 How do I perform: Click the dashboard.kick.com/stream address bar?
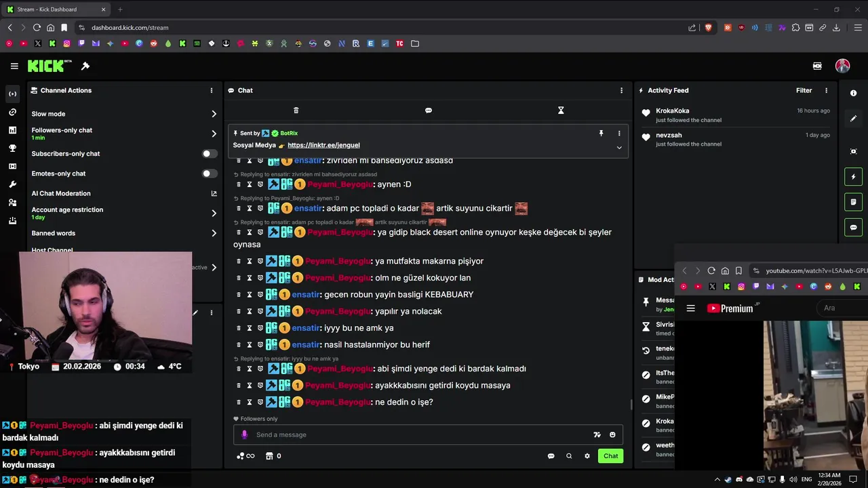click(x=380, y=28)
